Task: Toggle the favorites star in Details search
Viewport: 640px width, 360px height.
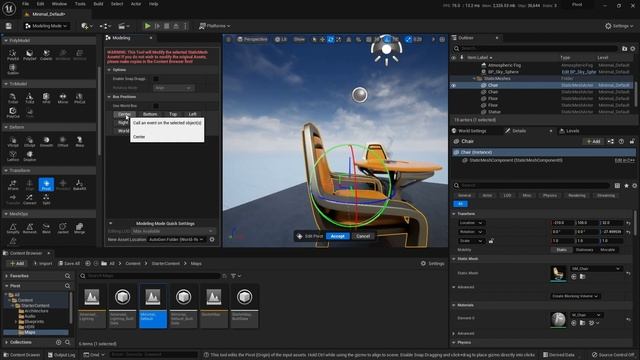Action: (x=626, y=186)
